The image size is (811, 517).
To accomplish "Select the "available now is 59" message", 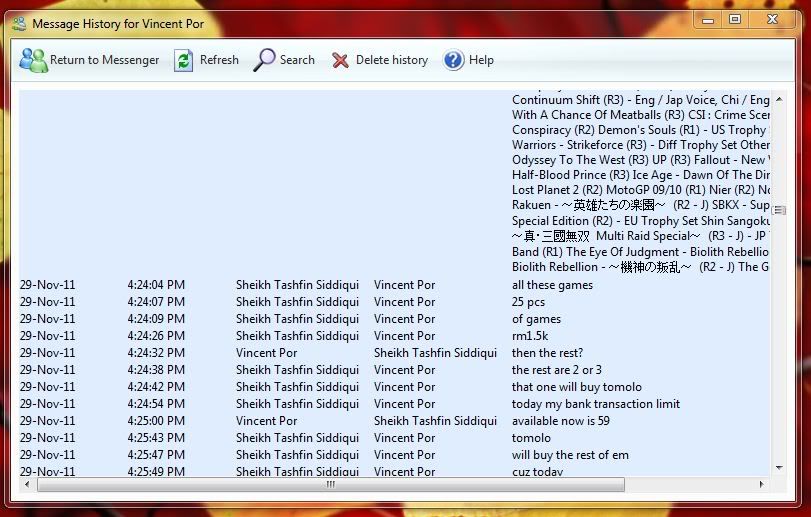I will [x=560, y=421].
